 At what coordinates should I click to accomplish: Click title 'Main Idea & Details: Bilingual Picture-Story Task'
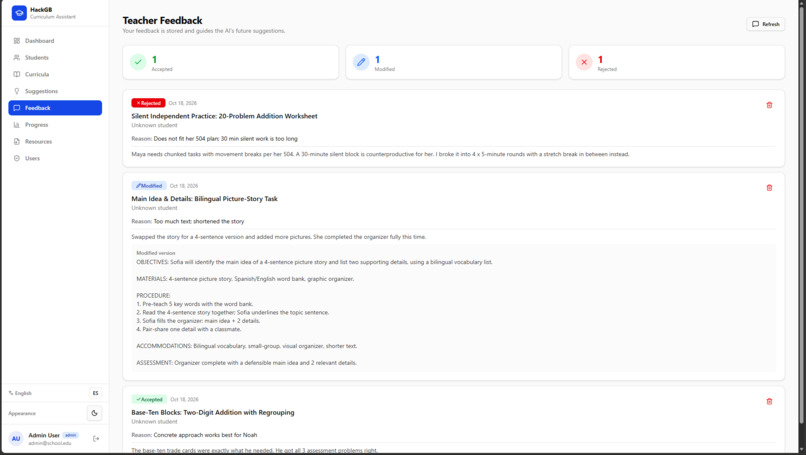[204, 199]
